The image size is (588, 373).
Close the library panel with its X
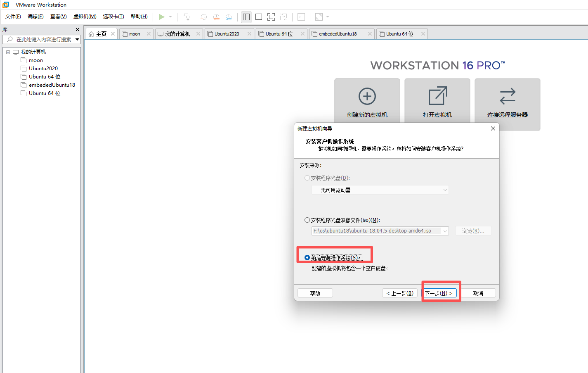point(78,30)
